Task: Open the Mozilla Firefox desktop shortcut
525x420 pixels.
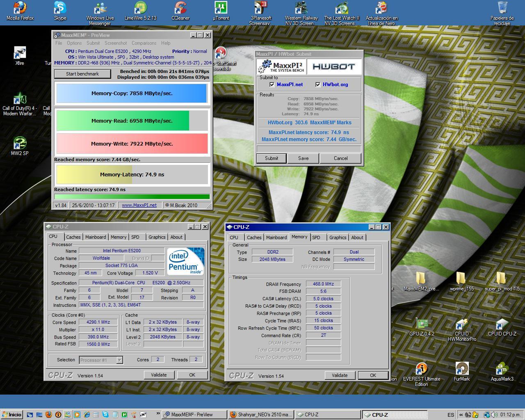Action: click(20, 11)
